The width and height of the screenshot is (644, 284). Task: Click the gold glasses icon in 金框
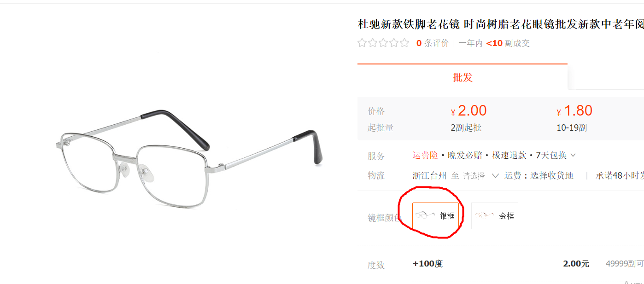click(x=484, y=215)
